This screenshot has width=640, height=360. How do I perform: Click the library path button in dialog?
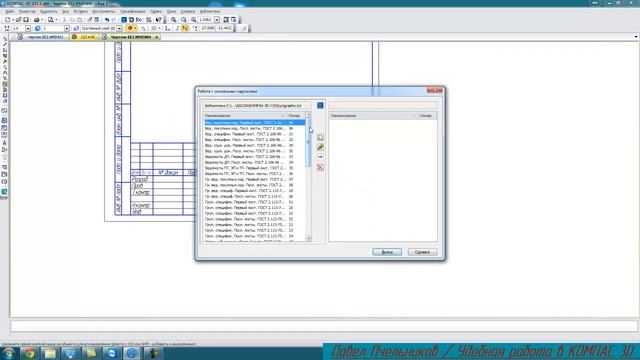point(257,106)
